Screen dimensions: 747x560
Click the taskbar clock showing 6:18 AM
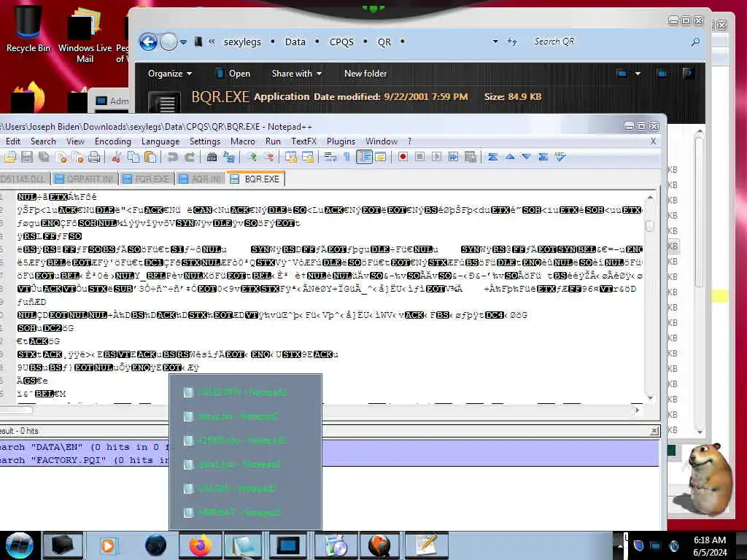point(710,545)
